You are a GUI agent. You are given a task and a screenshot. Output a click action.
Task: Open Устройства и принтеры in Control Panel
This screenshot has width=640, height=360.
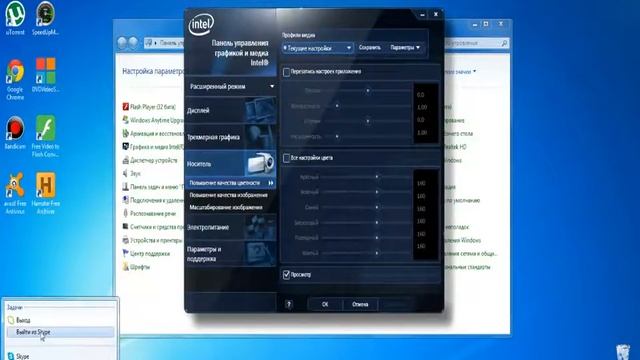(x=152, y=240)
